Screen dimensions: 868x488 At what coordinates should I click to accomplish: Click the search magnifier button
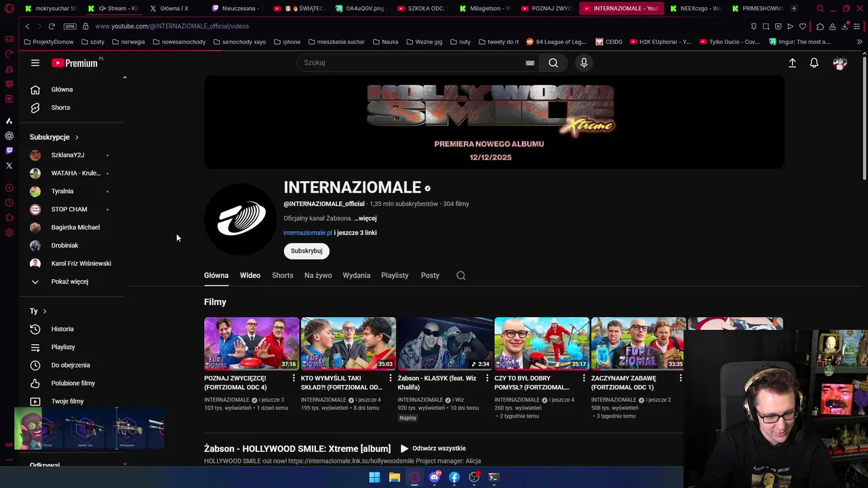553,63
